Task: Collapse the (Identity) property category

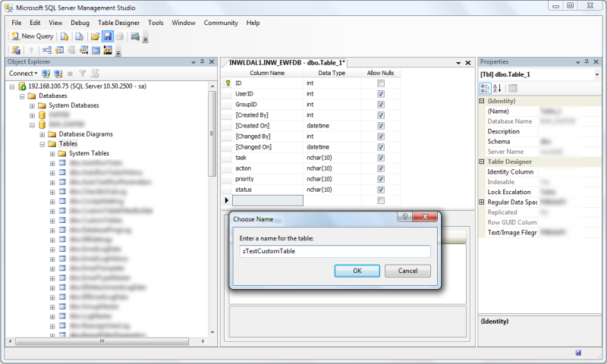Action: (482, 101)
